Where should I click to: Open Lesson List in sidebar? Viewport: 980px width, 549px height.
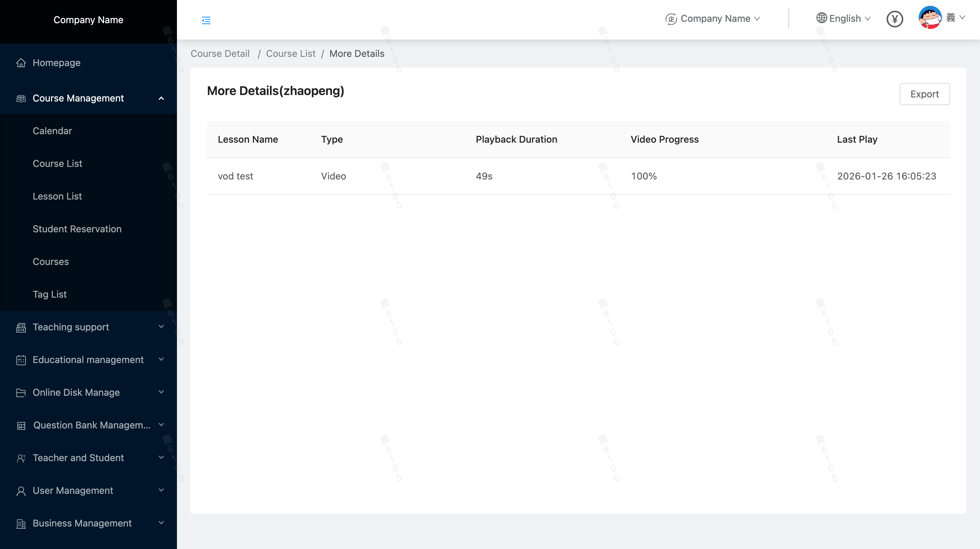coord(57,196)
